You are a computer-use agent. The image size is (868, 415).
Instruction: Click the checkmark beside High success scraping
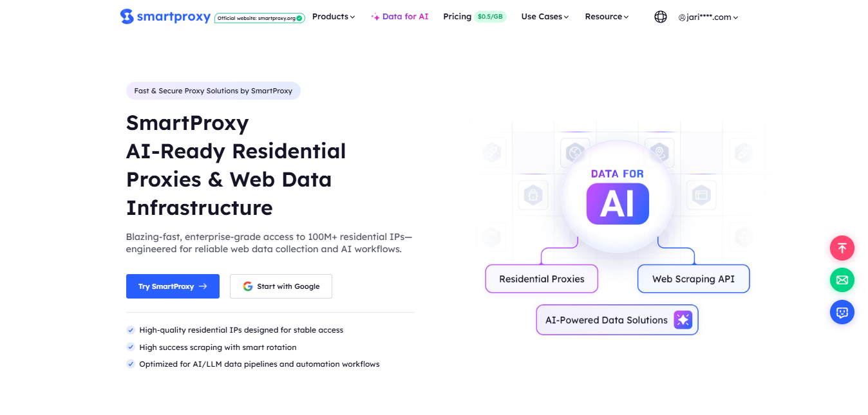click(x=131, y=347)
